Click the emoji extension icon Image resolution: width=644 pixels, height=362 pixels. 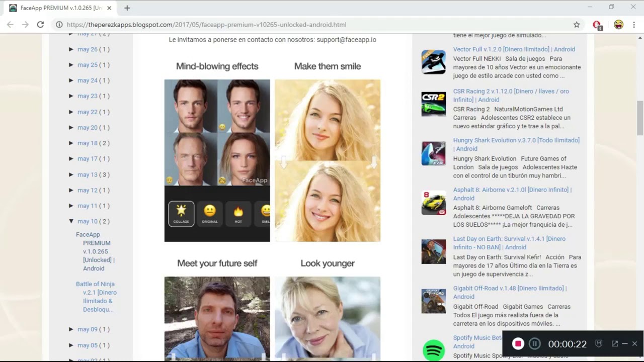click(619, 25)
